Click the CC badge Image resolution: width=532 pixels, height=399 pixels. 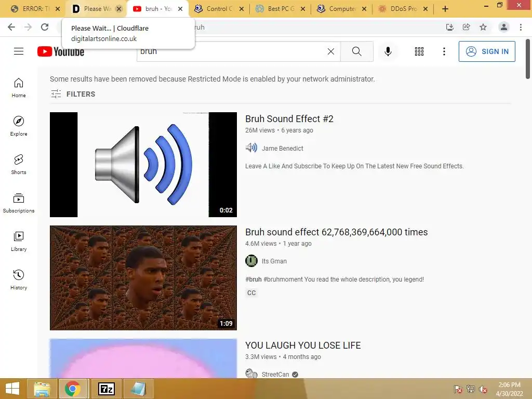tap(251, 293)
